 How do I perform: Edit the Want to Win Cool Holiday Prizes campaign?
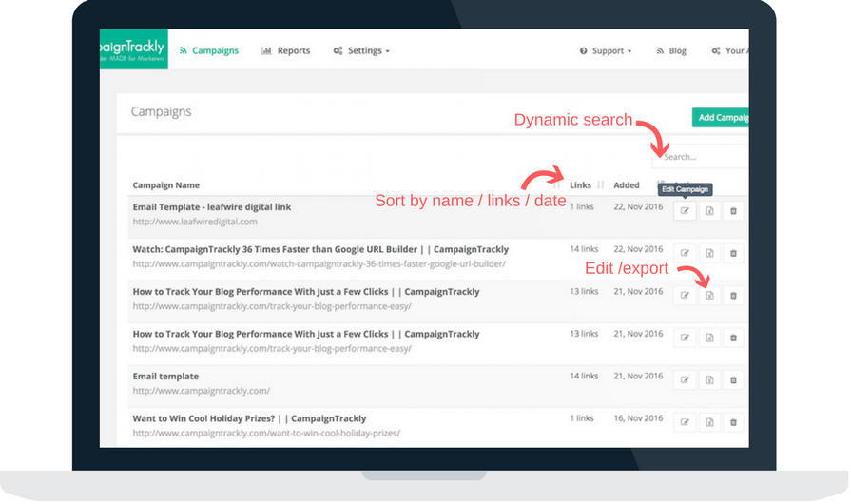(x=685, y=422)
